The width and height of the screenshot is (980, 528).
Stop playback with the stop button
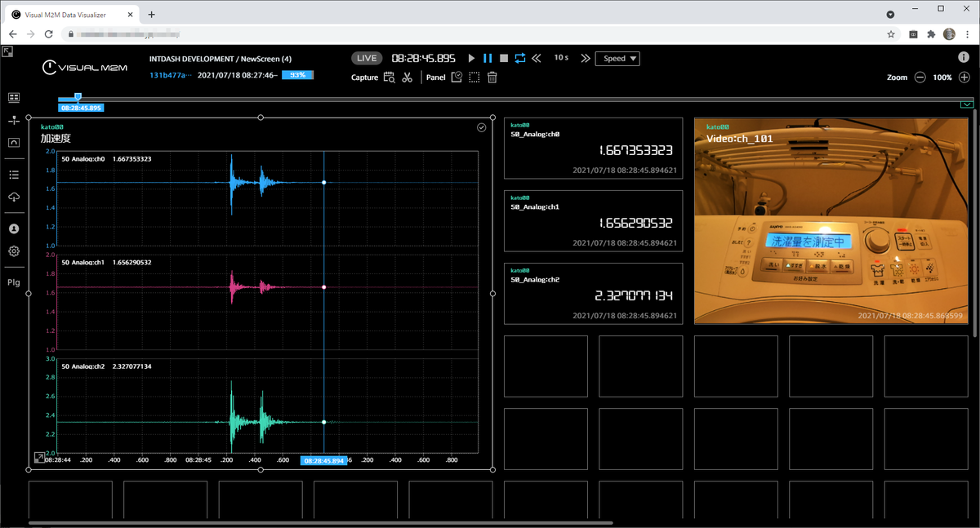click(x=504, y=58)
